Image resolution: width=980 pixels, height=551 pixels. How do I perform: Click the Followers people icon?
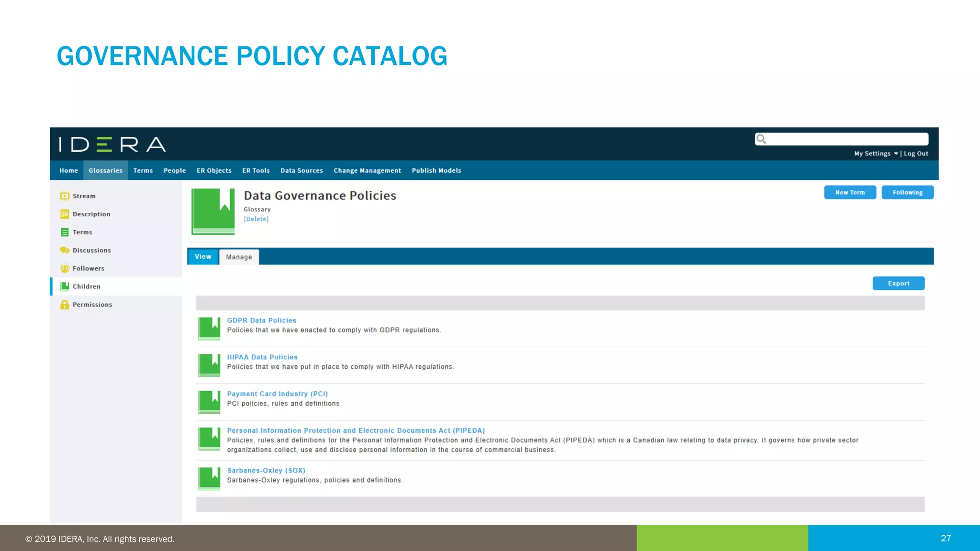tap(65, 268)
